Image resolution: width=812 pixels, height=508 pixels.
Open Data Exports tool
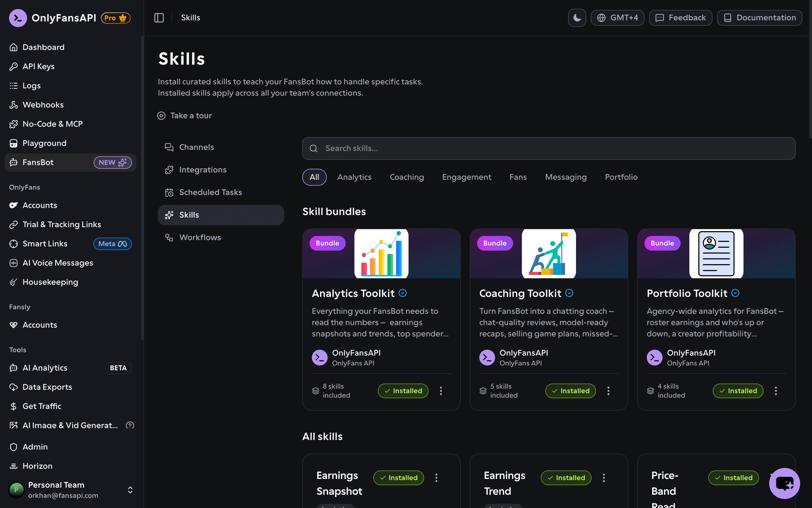click(x=70, y=387)
